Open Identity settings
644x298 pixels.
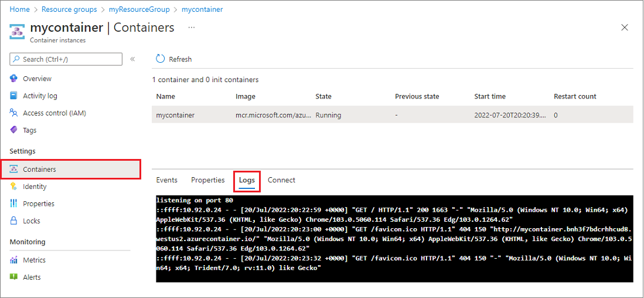(x=35, y=187)
